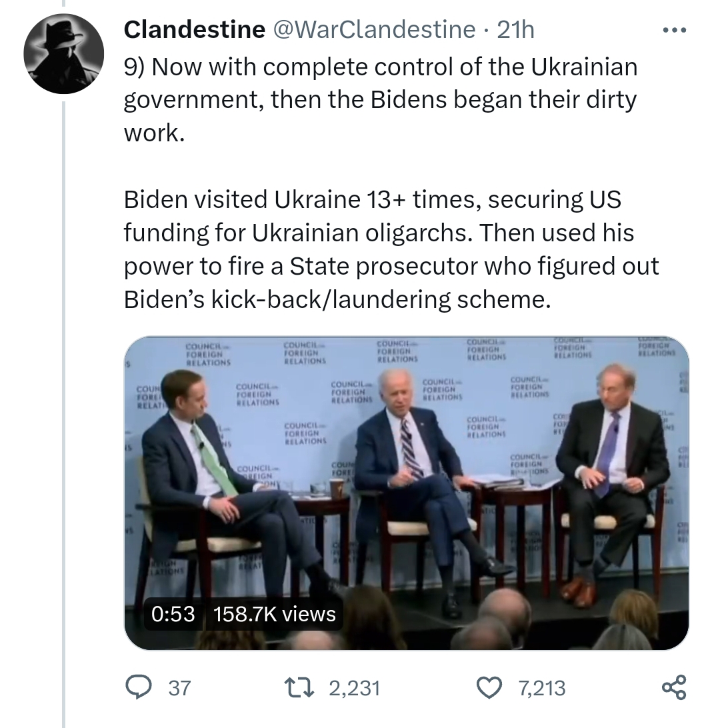The image size is (716, 728).
Task: Click the 37 replies count
Action: 179,688
